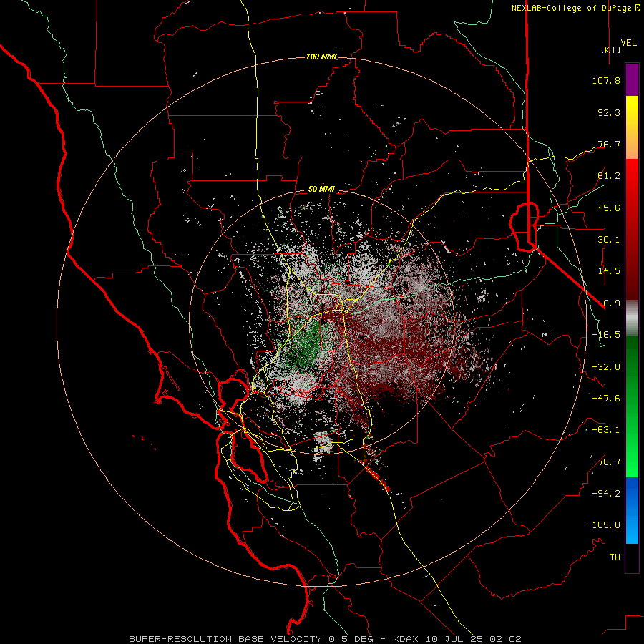Image resolution: width=644 pixels, height=644 pixels.
Task: Click the 50 NMI range ring label
Action: click(321, 190)
